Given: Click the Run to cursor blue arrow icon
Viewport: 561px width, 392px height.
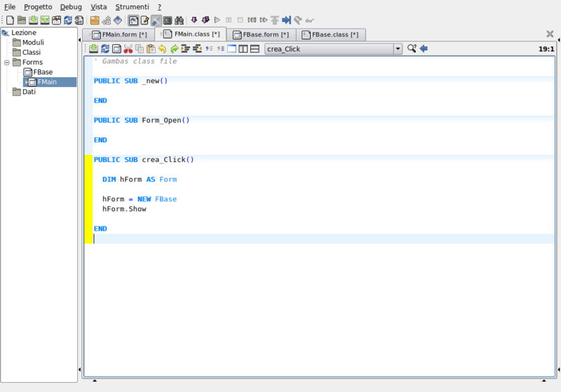Looking at the screenshot, I should click(286, 20).
